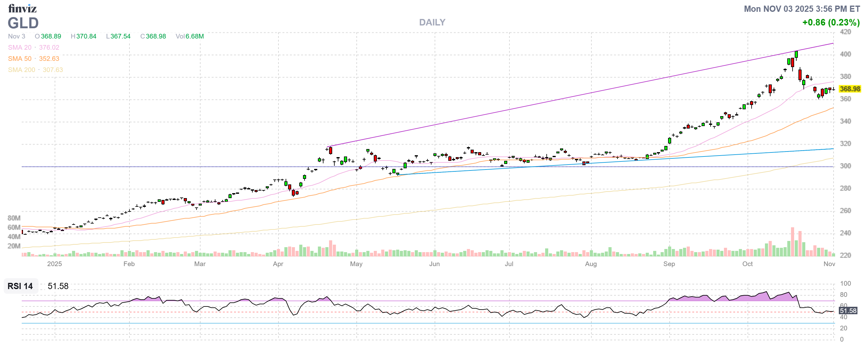This screenshot has height=349, width=868.
Task: Click the 51.58 RSI reading beside RSI 14
Action: 58,286
